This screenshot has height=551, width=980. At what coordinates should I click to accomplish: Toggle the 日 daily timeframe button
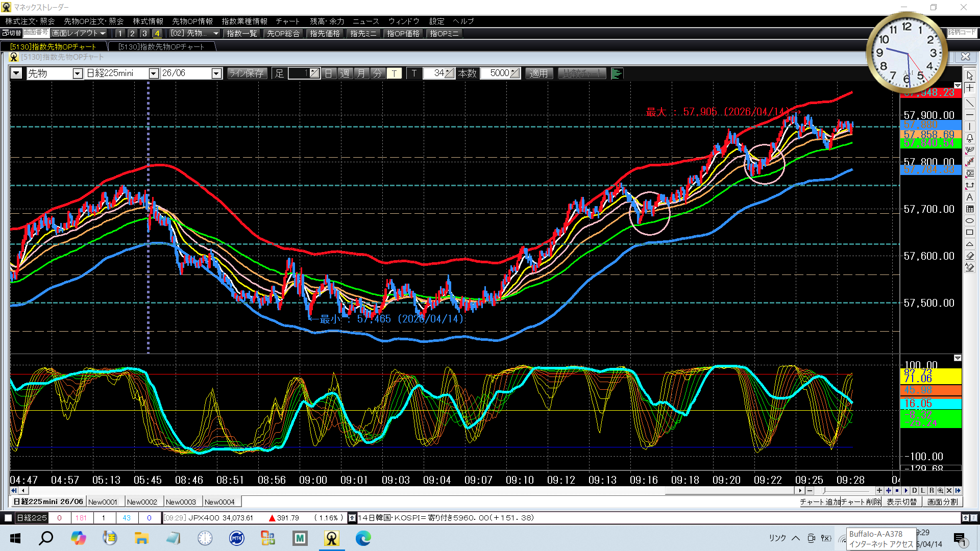pyautogui.click(x=329, y=73)
